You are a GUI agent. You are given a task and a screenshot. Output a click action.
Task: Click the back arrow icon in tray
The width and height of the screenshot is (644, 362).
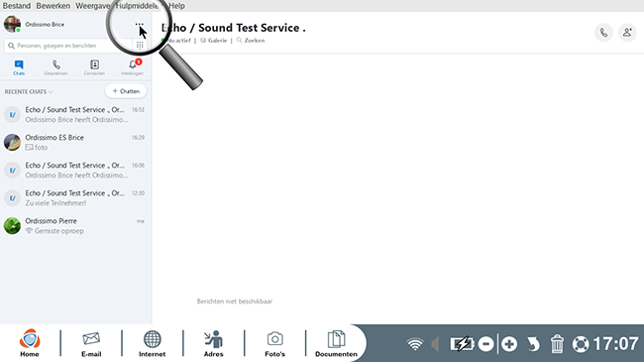pyautogui.click(x=533, y=344)
